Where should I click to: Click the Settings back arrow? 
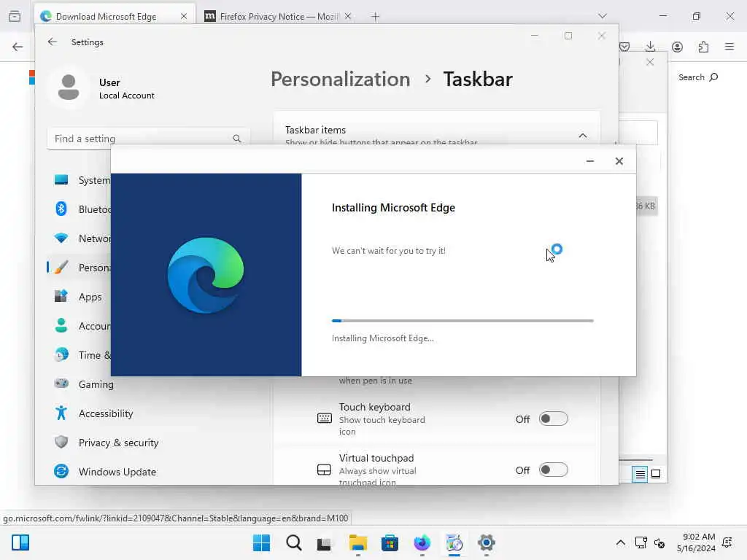tap(53, 42)
